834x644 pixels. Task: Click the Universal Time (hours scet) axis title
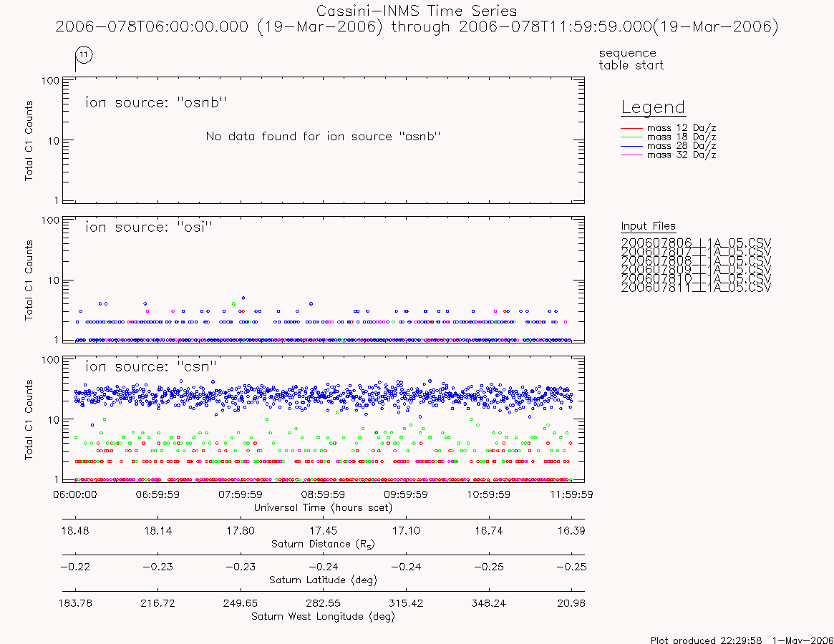pos(324,508)
